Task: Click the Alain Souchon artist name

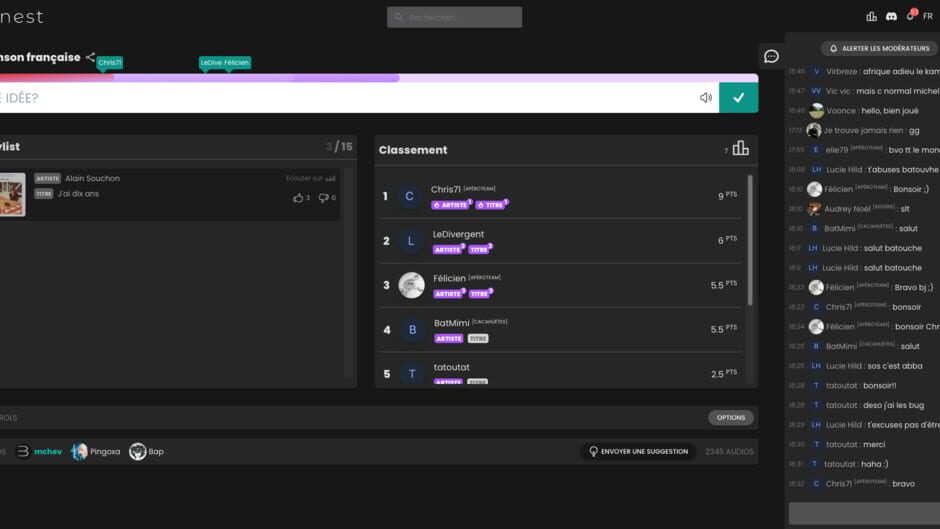Action: pos(92,178)
